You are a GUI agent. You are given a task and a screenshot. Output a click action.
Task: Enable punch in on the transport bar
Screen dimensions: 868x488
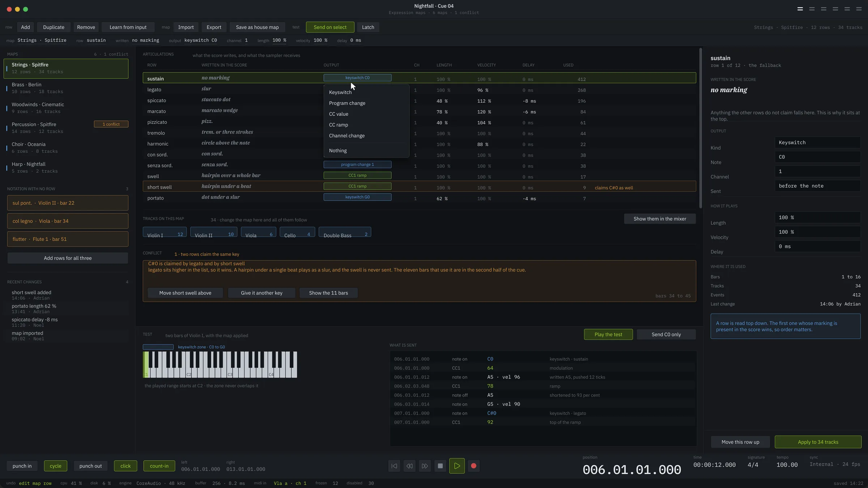[22, 466]
